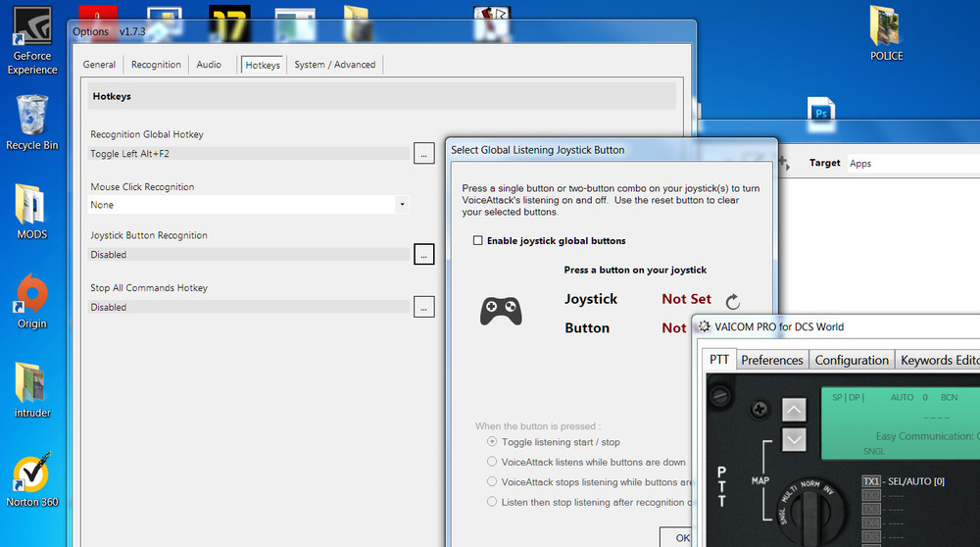Switch to the Recognition tab

click(x=156, y=65)
